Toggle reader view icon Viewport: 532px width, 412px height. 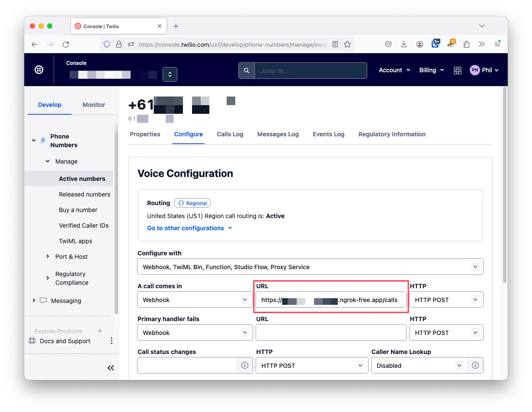point(335,44)
